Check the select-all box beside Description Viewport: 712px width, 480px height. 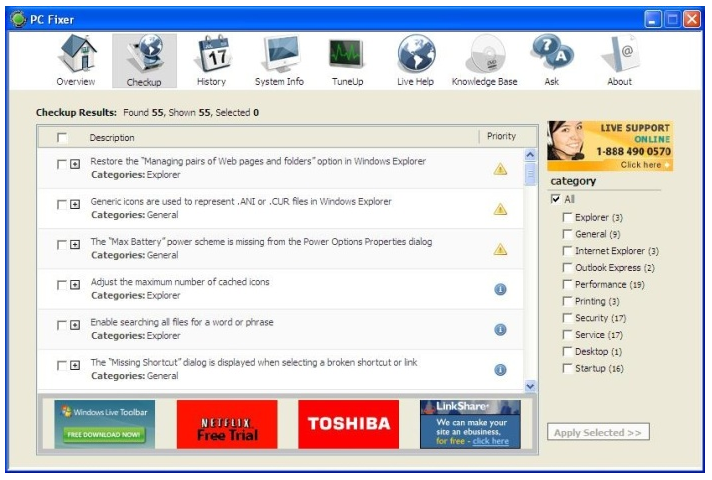62,137
